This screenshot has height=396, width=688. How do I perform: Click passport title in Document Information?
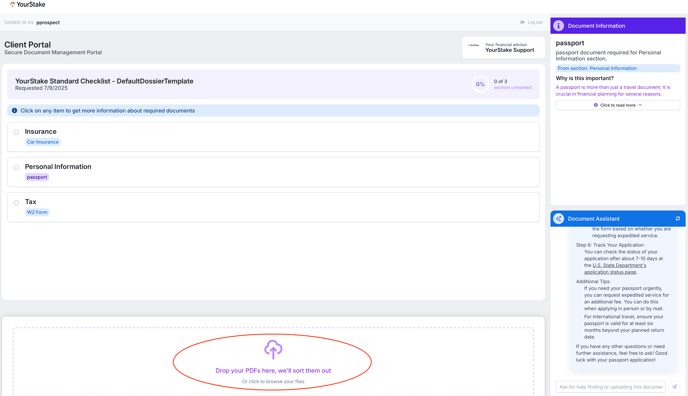coord(570,43)
